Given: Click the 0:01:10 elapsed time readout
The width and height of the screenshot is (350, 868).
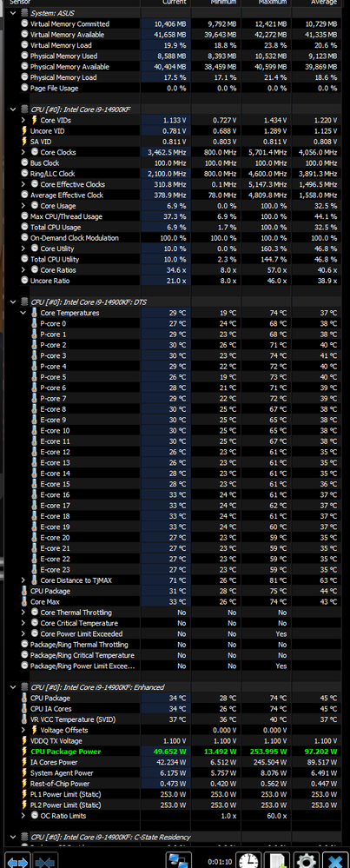Looking at the screenshot, I should click(x=220, y=861).
